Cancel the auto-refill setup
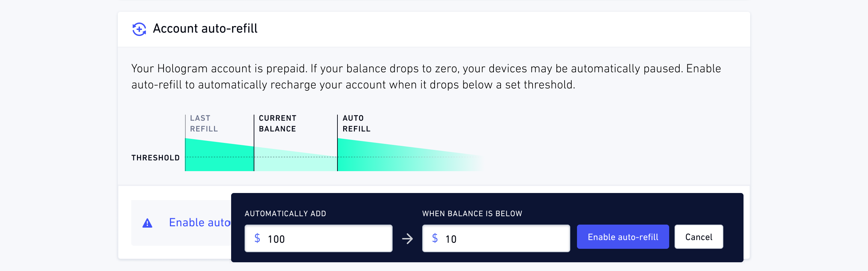Screen dimensions: 868x271 coord(698,237)
